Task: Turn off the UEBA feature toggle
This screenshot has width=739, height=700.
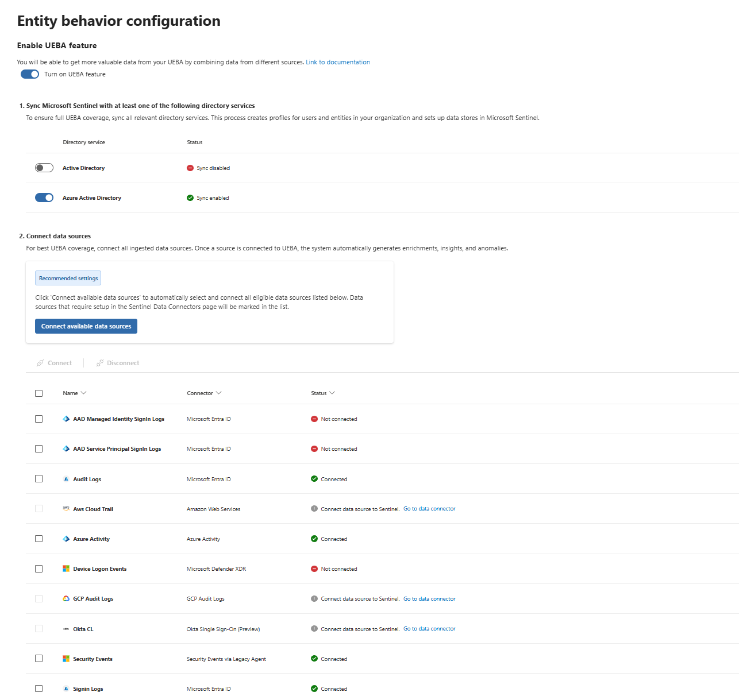Action: pyautogui.click(x=30, y=74)
